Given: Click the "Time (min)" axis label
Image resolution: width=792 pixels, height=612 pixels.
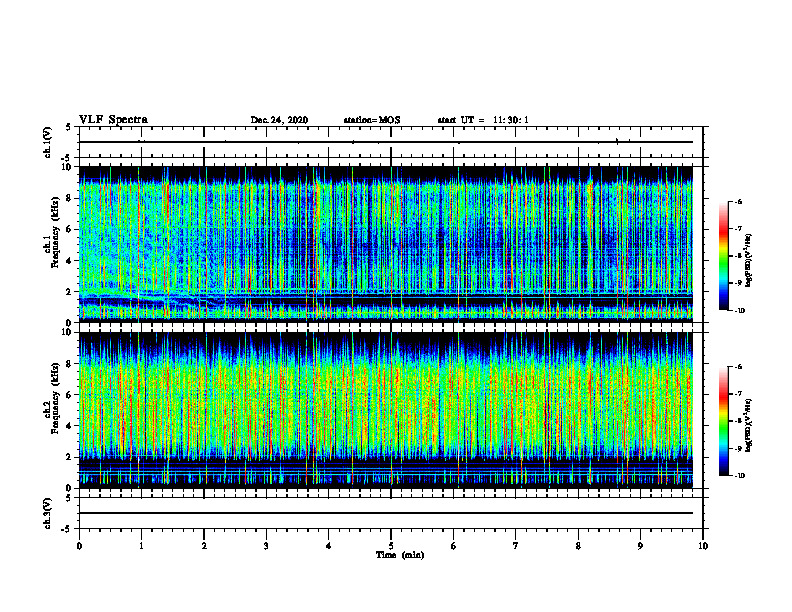Looking at the screenshot, I should (400, 555).
